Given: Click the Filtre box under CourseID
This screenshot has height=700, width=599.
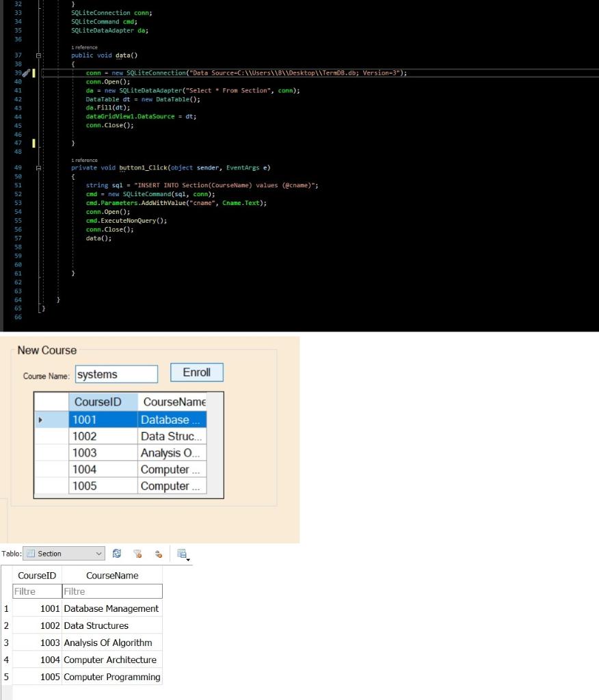Looking at the screenshot, I should tap(36, 591).
